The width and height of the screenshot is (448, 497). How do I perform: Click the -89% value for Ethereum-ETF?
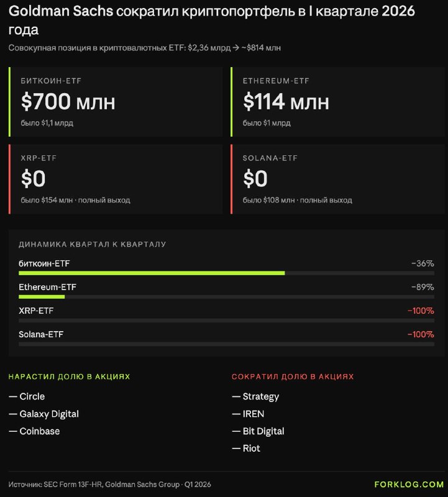(423, 287)
